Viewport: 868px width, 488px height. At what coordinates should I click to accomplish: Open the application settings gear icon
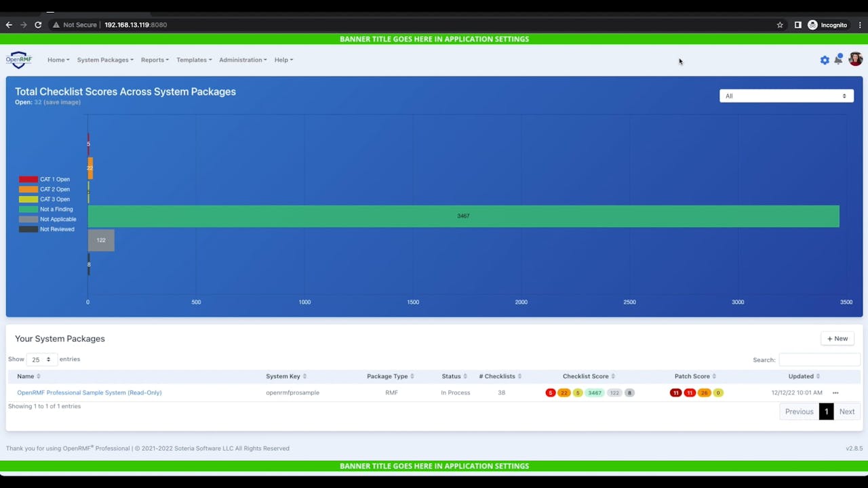coord(825,60)
